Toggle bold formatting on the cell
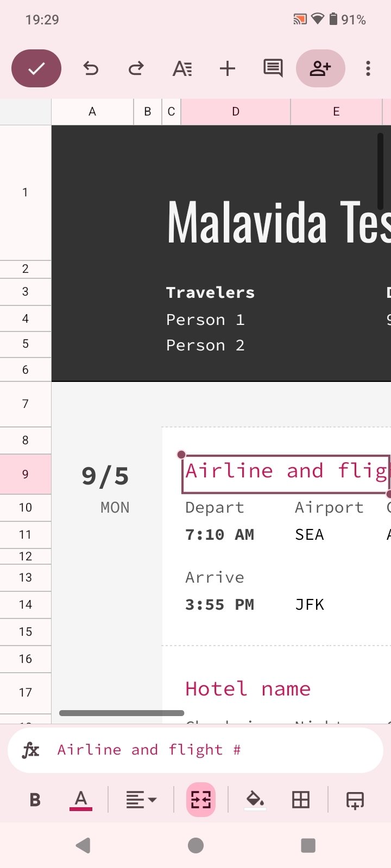The image size is (391, 868). click(x=35, y=800)
